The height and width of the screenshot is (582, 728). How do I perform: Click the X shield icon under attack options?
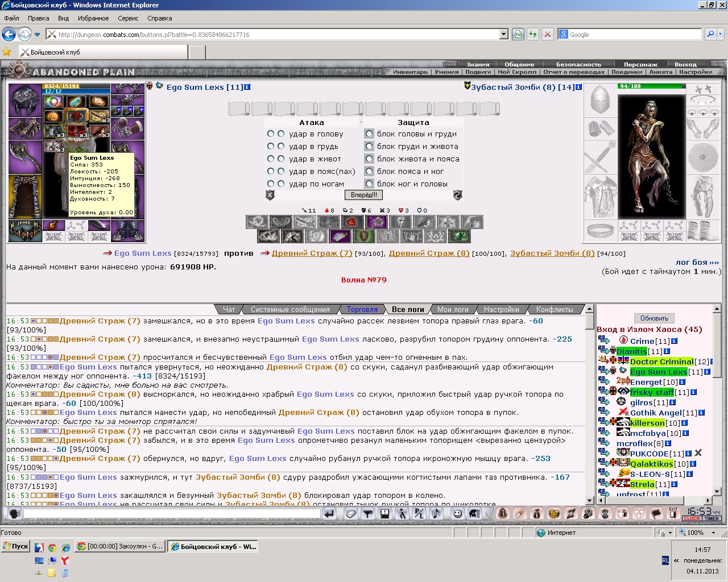coord(270,195)
